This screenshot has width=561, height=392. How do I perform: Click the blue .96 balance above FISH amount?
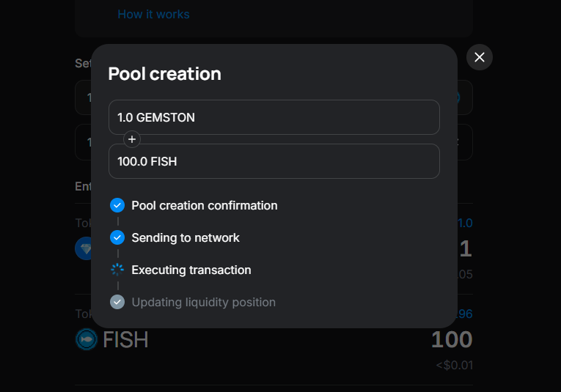[465, 314]
